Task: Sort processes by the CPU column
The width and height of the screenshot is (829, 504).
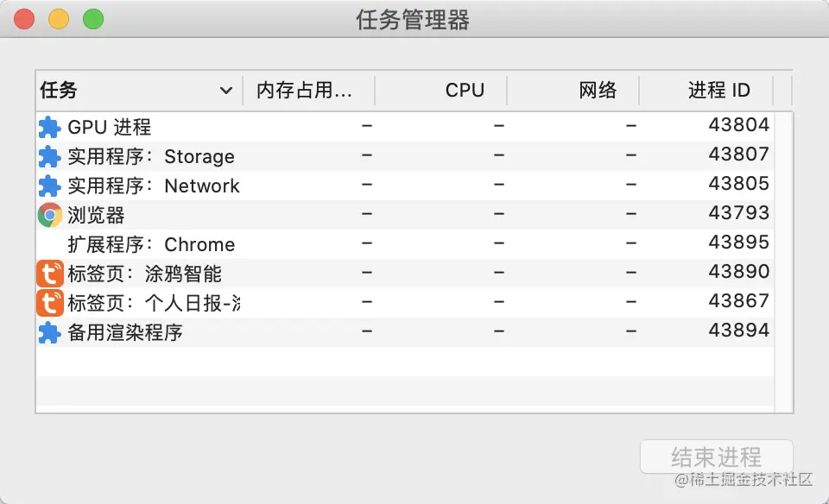Action: tap(464, 90)
